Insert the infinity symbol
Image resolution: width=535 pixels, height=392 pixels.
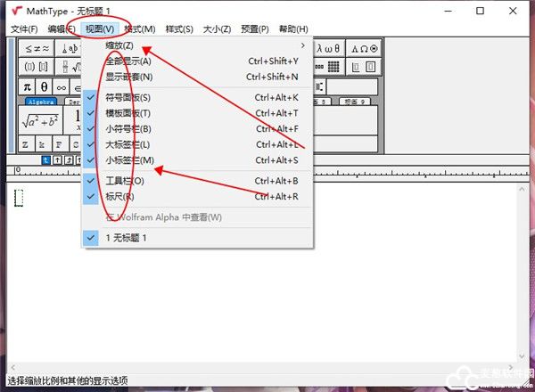click(61, 87)
